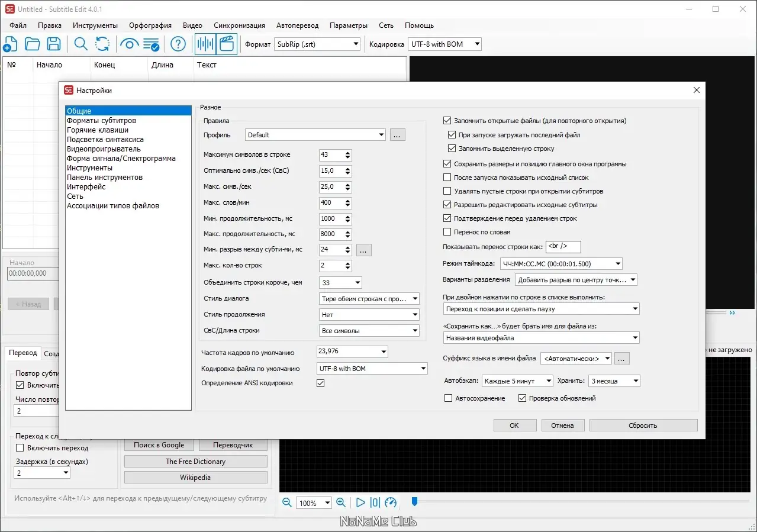Click the Сбросить button

[643, 425]
